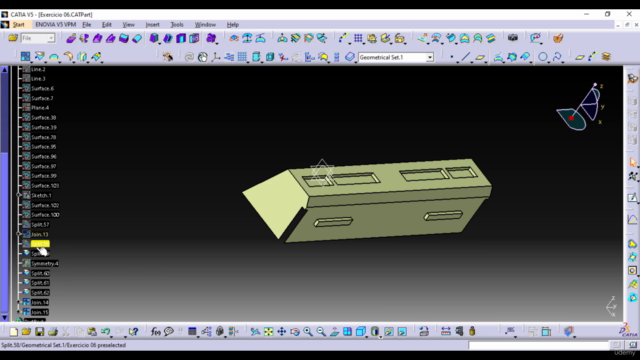Select the Rotate view tool
Image resolution: width=640 pixels, height=360 pixels.
295,331
